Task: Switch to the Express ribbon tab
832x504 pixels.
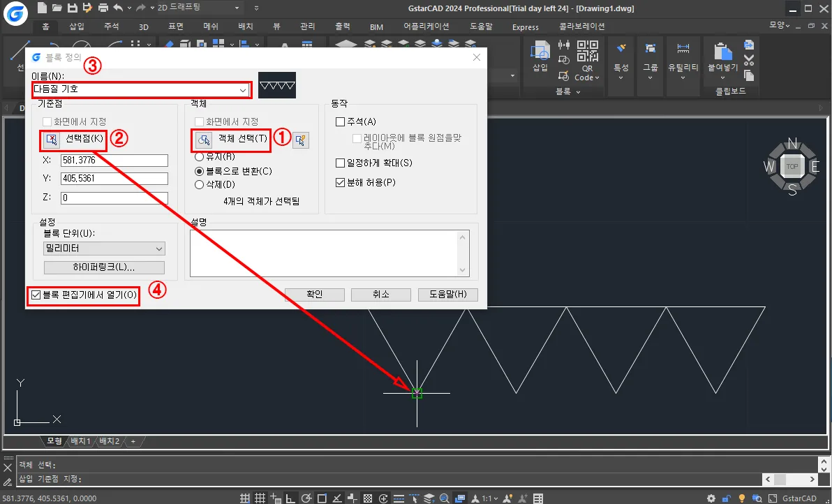Action: (x=526, y=27)
